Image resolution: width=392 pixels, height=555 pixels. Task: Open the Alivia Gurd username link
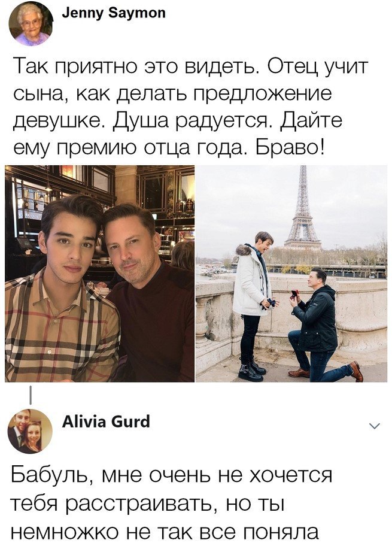point(106,421)
